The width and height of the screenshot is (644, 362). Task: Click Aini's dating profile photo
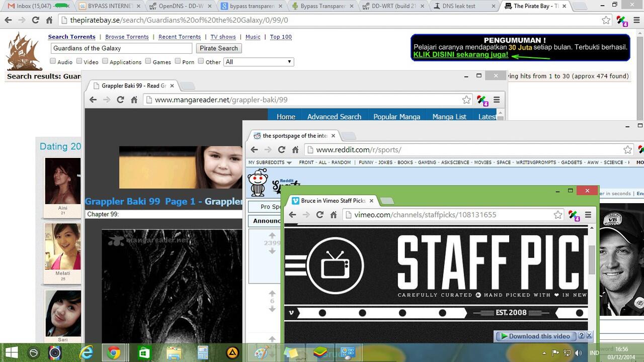click(62, 181)
